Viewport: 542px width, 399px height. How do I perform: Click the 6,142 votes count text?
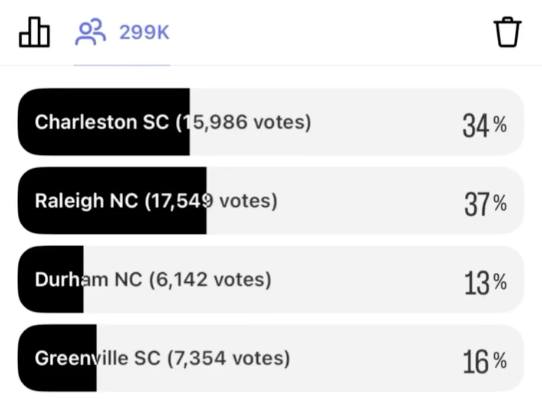coord(210,280)
